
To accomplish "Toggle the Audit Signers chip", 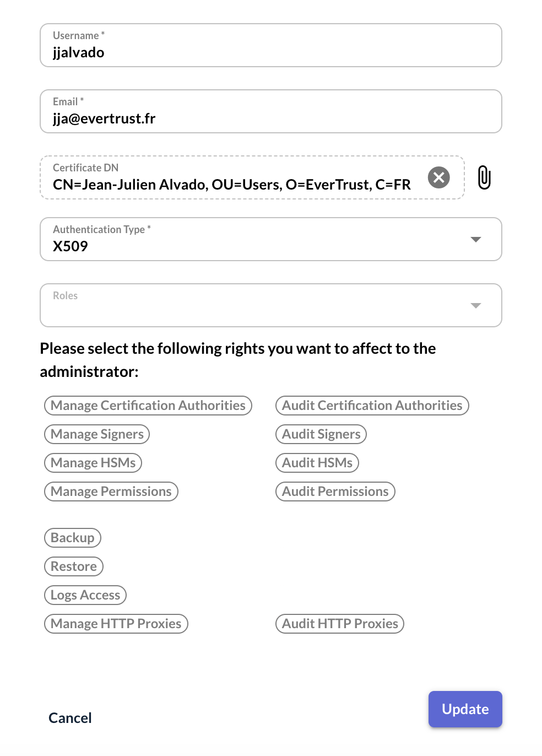I will [321, 434].
